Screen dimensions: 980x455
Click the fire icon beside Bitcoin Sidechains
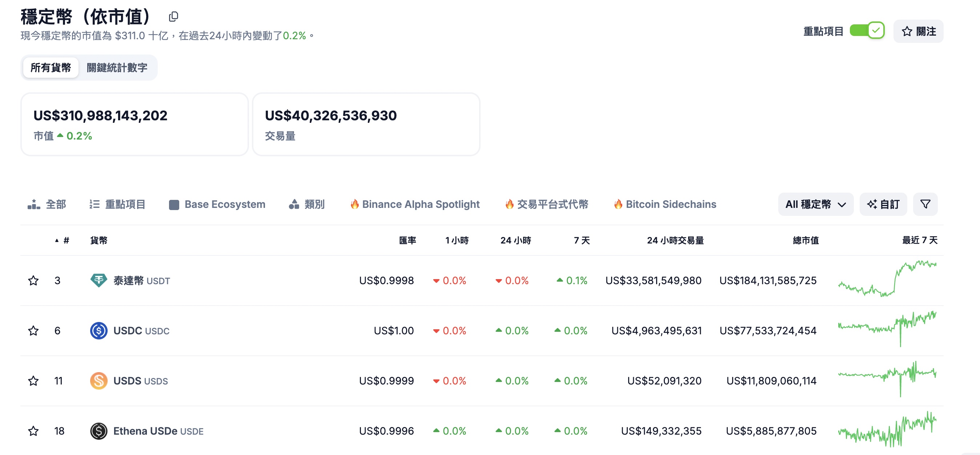point(618,204)
